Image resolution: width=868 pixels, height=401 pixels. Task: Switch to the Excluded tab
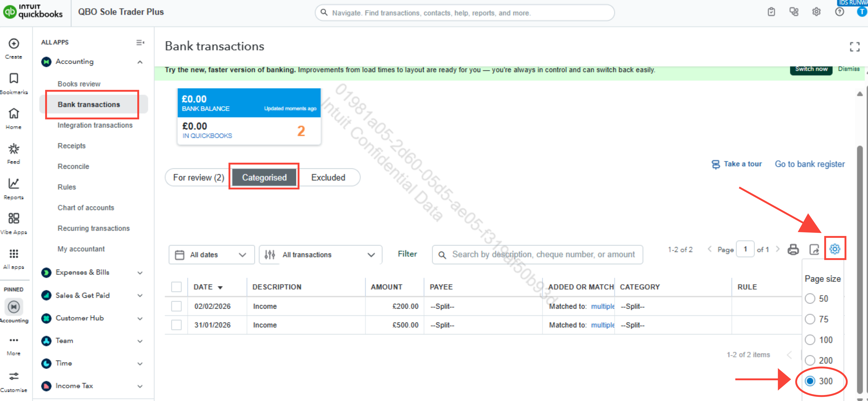(x=328, y=178)
